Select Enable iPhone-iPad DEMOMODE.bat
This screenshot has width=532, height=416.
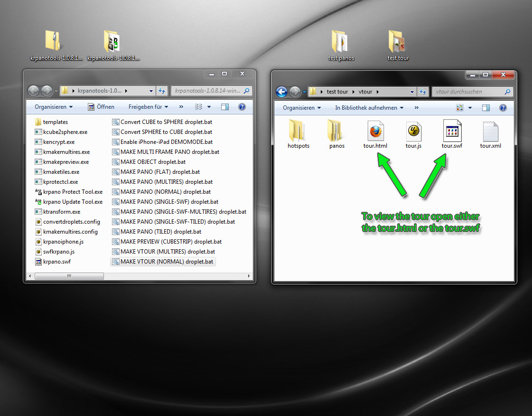click(162, 142)
